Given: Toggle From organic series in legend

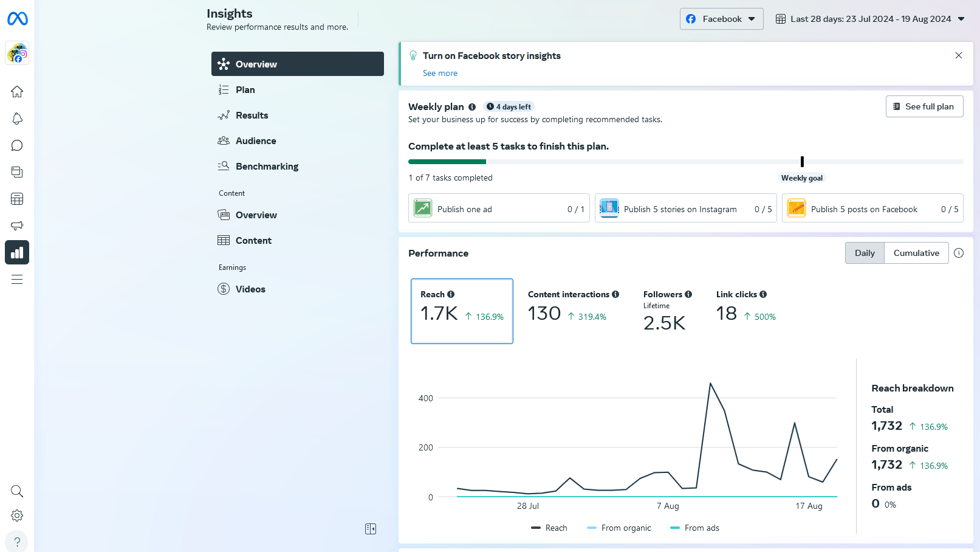Looking at the screenshot, I should coord(619,528).
